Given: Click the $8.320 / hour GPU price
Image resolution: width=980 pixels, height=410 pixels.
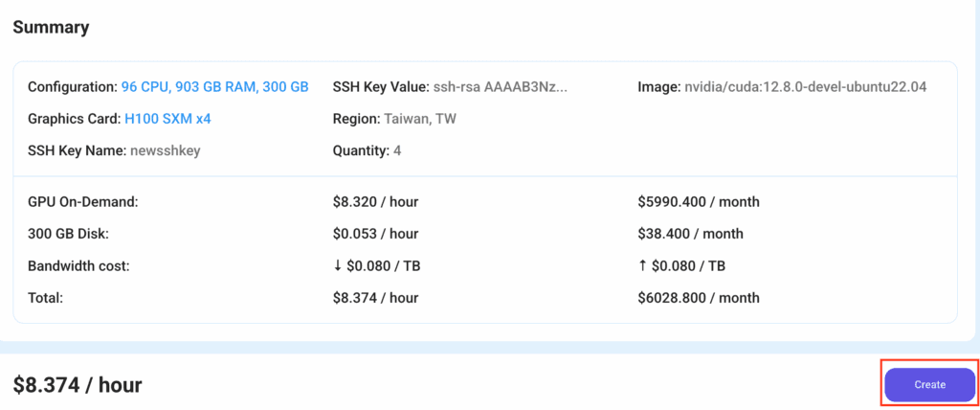Looking at the screenshot, I should pyautogui.click(x=375, y=202).
